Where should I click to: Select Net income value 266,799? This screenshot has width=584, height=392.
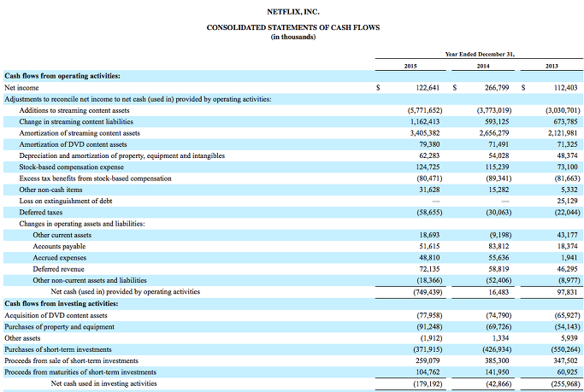pos(497,88)
